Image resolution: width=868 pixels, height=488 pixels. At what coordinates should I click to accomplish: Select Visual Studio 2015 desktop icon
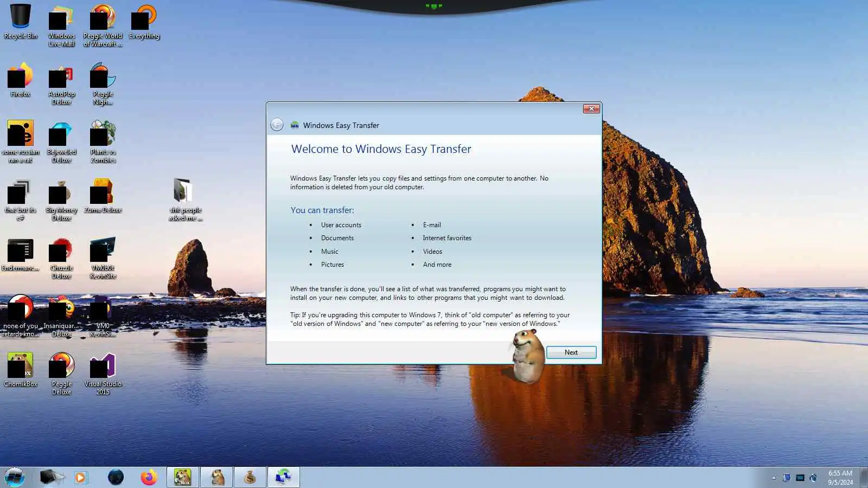coord(103,374)
